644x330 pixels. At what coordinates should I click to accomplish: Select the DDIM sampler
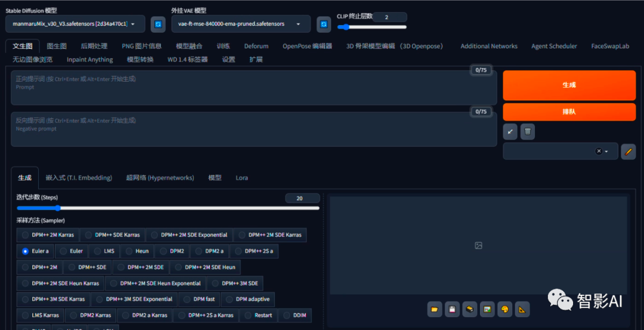(x=295, y=315)
